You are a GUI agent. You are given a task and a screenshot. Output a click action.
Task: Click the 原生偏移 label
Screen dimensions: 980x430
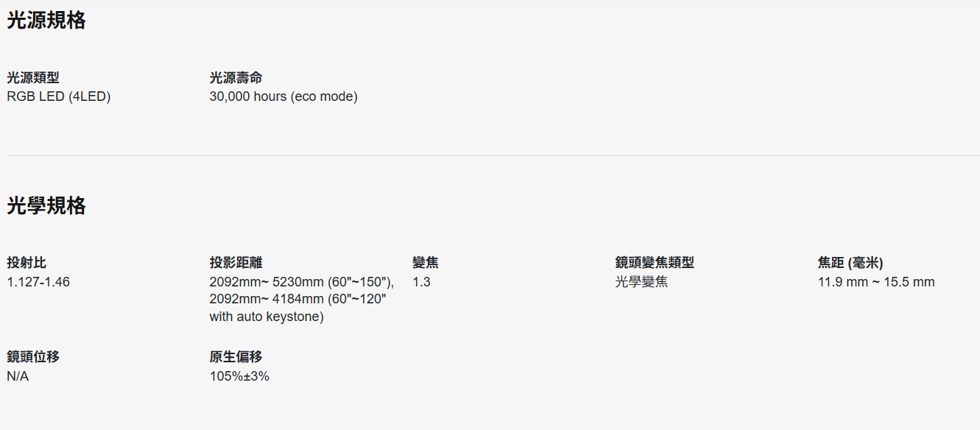(236, 357)
